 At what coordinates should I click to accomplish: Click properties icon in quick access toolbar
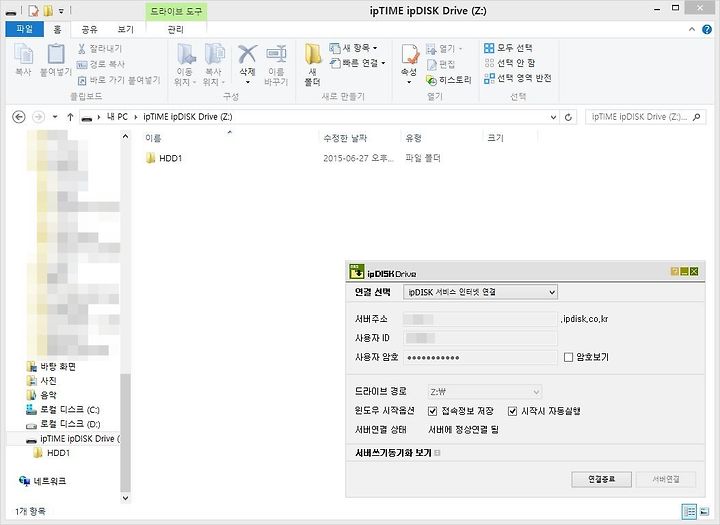pos(33,10)
